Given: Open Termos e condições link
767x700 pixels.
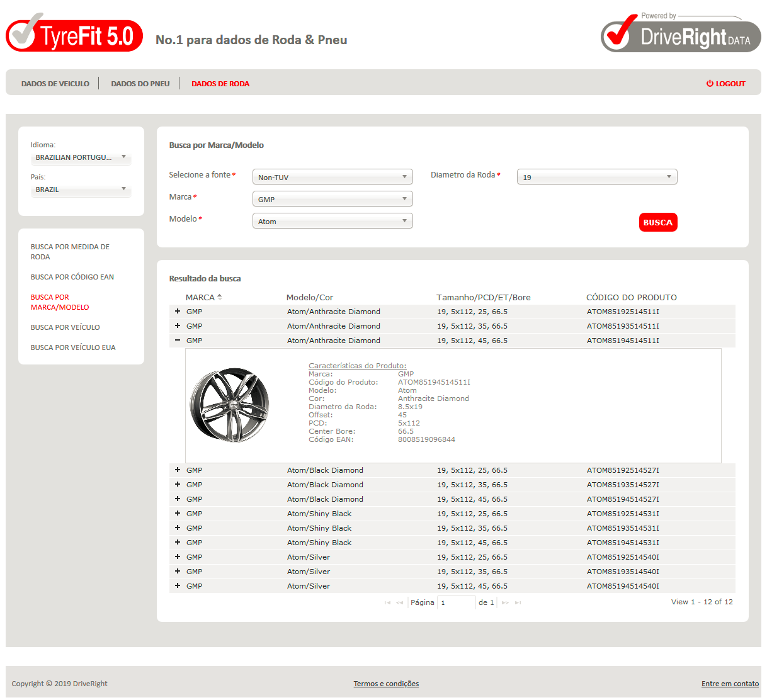Looking at the screenshot, I should (386, 684).
